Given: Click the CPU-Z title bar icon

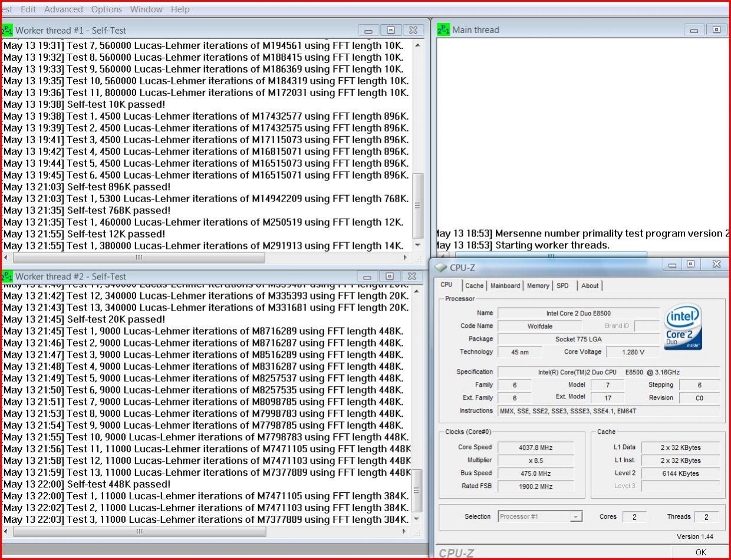Looking at the screenshot, I should point(440,267).
